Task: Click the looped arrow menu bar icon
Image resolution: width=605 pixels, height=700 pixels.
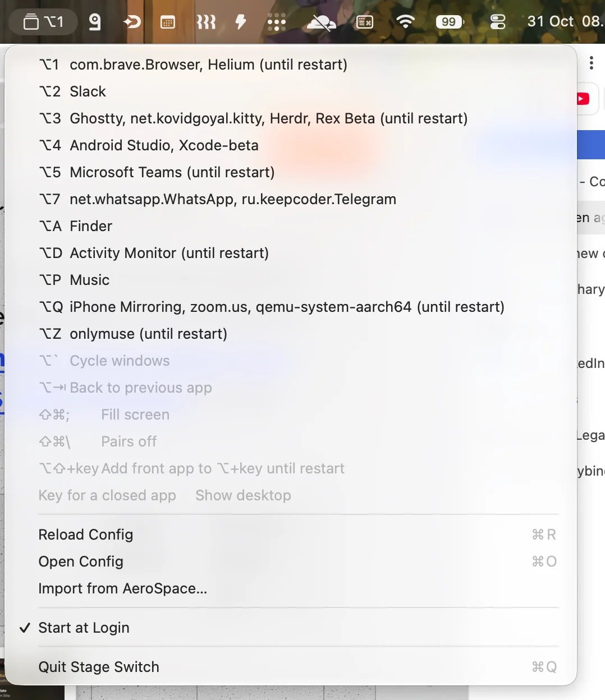Action: click(x=132, y=22)
